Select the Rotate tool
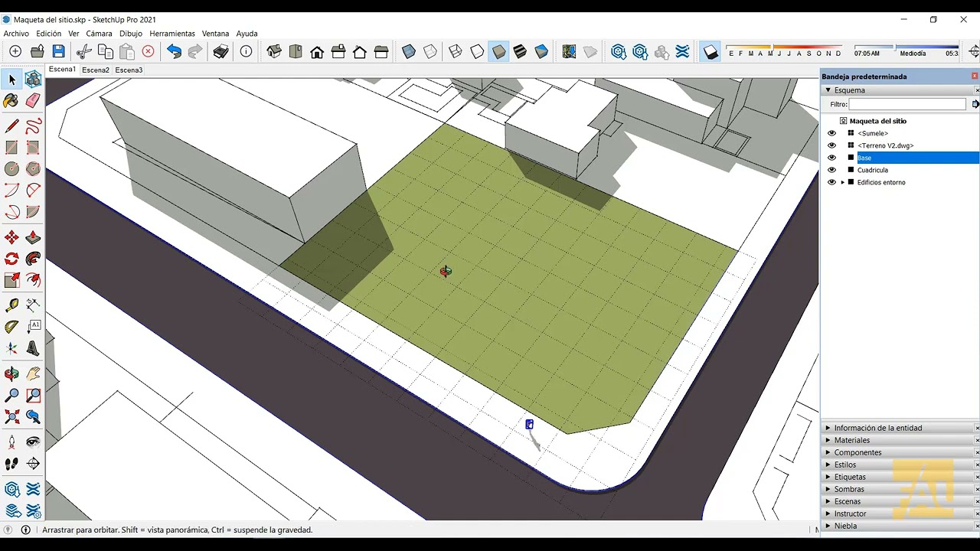Screen dimensions: 980x551 click(x=11, y=259)
